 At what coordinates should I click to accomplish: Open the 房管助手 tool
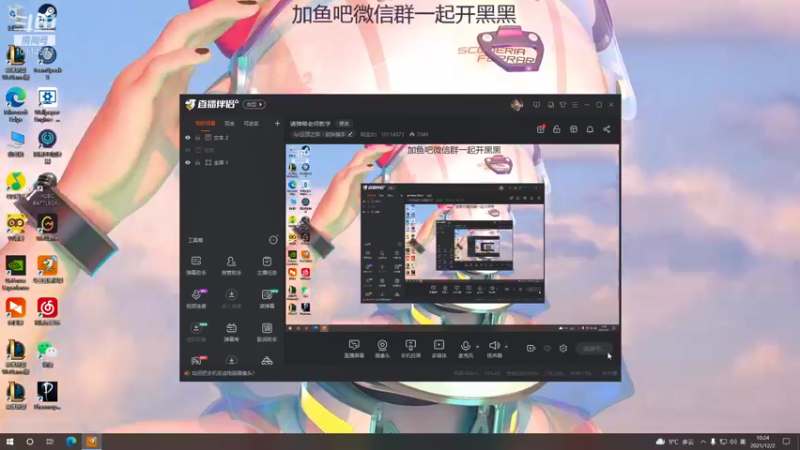[231, 266]
